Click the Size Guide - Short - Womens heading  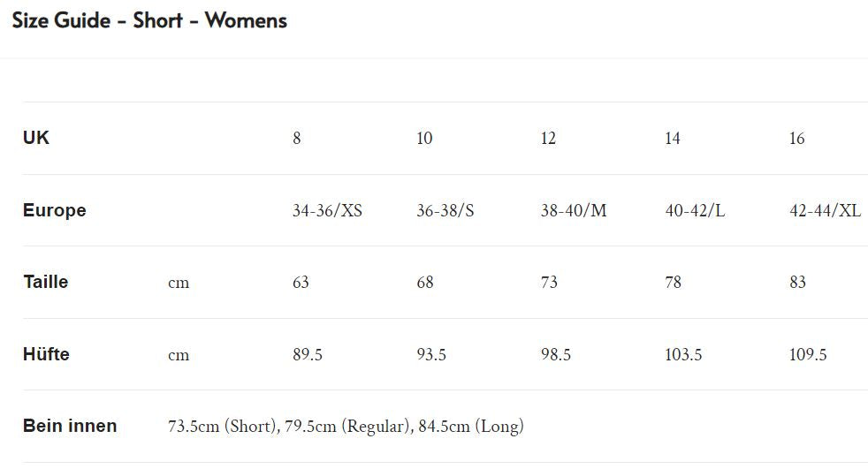pos(149,21)
